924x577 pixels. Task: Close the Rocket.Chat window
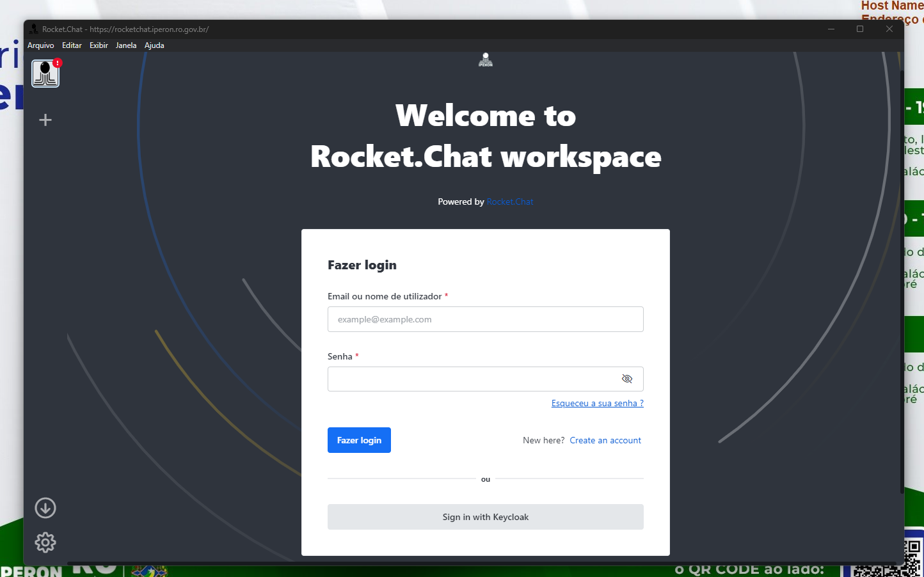889,29
